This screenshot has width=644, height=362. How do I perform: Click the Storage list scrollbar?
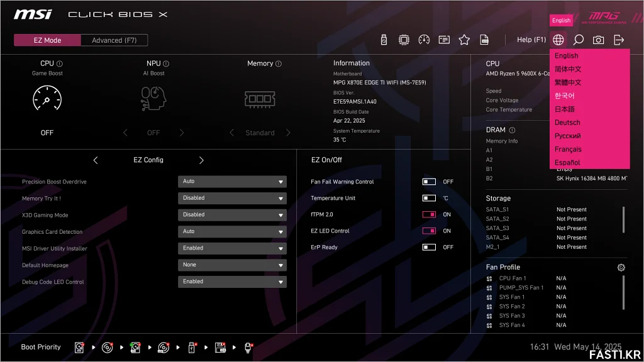[x=623, y=219]
